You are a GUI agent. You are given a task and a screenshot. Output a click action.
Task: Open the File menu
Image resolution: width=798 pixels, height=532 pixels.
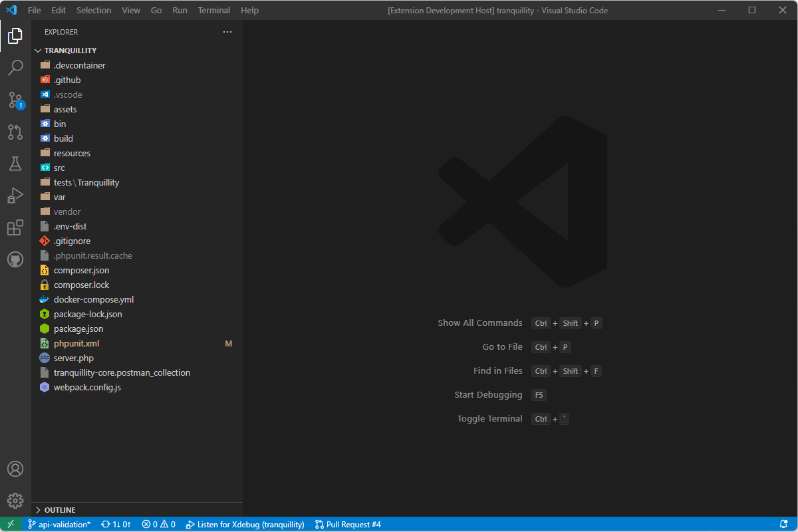[x=35, y=10]
